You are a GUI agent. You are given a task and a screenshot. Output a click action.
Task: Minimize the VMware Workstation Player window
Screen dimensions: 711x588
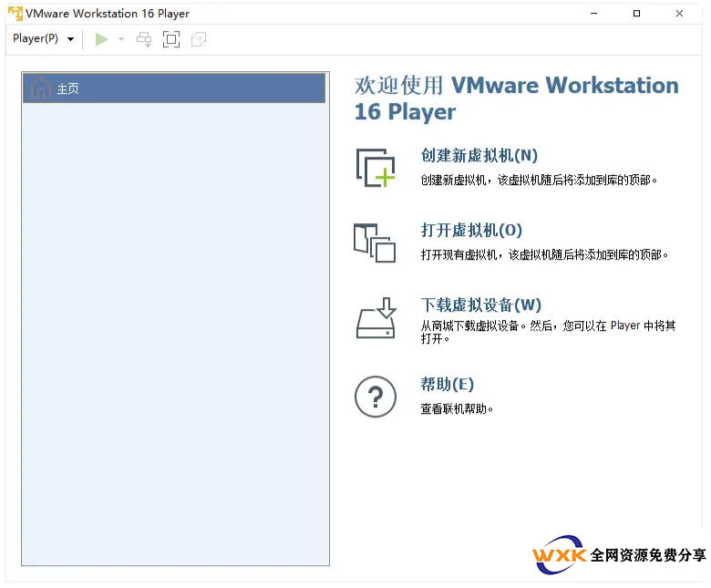(593, 14)
